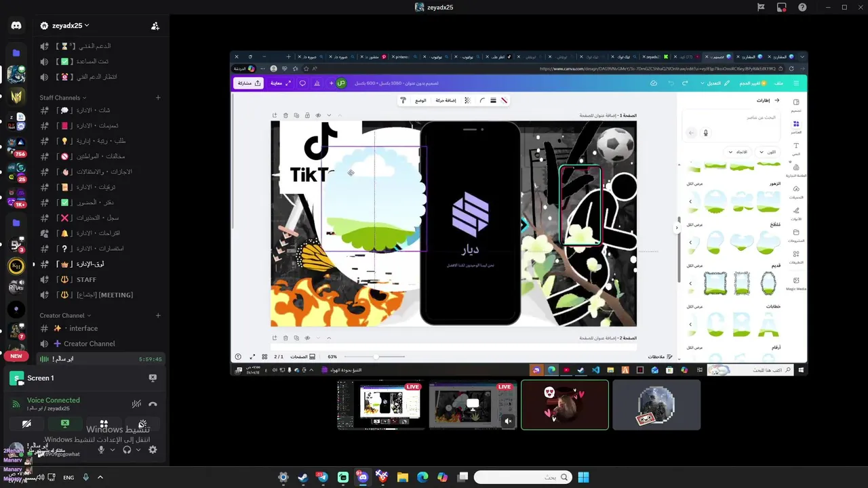Click the Position toolbar button
This screenshot has width=868, height=488.
[x=421, y=100]
